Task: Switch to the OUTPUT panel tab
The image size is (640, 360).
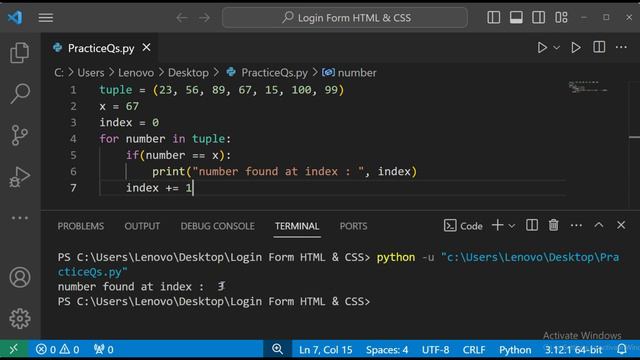Action: [x=142, y=226]
